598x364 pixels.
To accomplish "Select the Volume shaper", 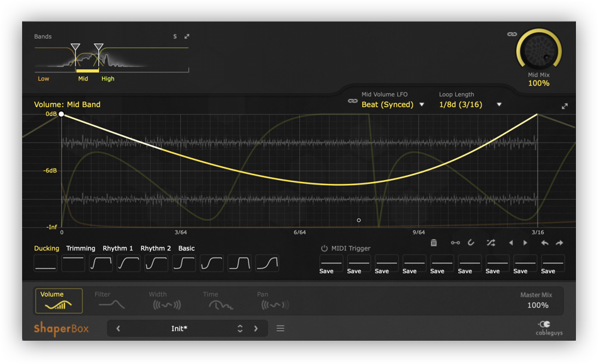I will [59, 301].
